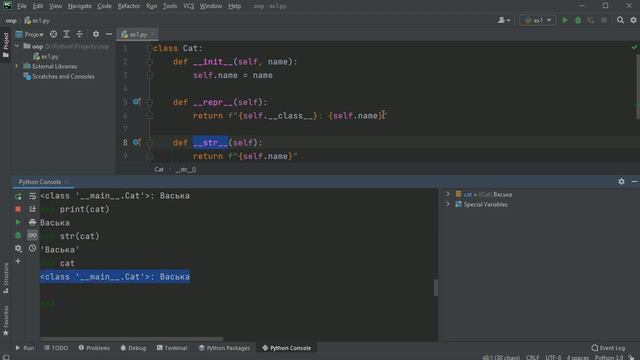Open Python console settings gear
Viewport: 640px width, 360px height.
(18, 248)
